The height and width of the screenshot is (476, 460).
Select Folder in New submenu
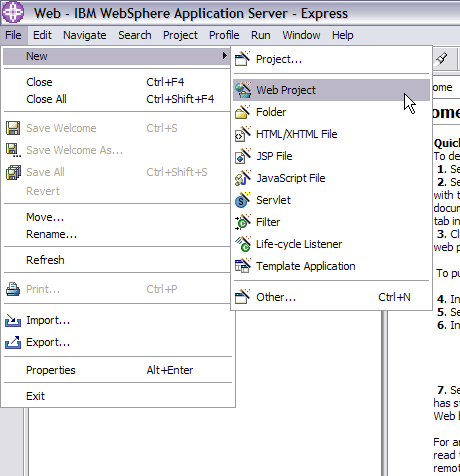pos(331,112)
